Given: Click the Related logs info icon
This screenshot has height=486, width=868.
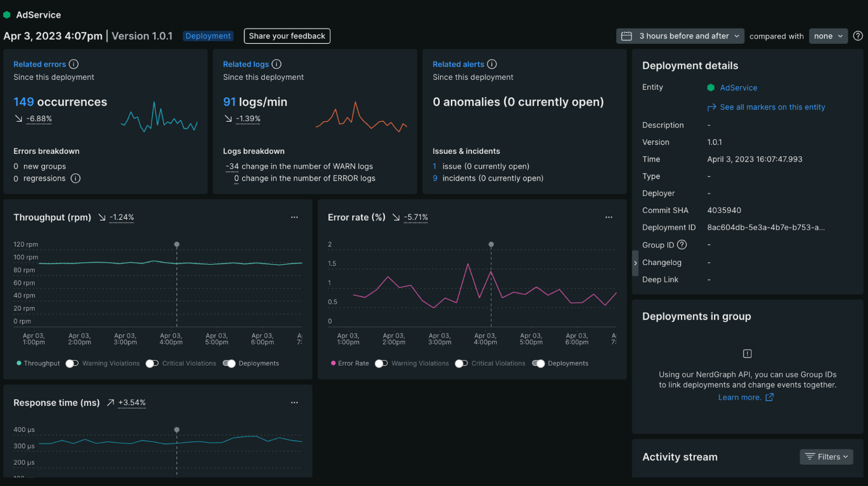Looking at the screenshot, I should pos(276,64).
